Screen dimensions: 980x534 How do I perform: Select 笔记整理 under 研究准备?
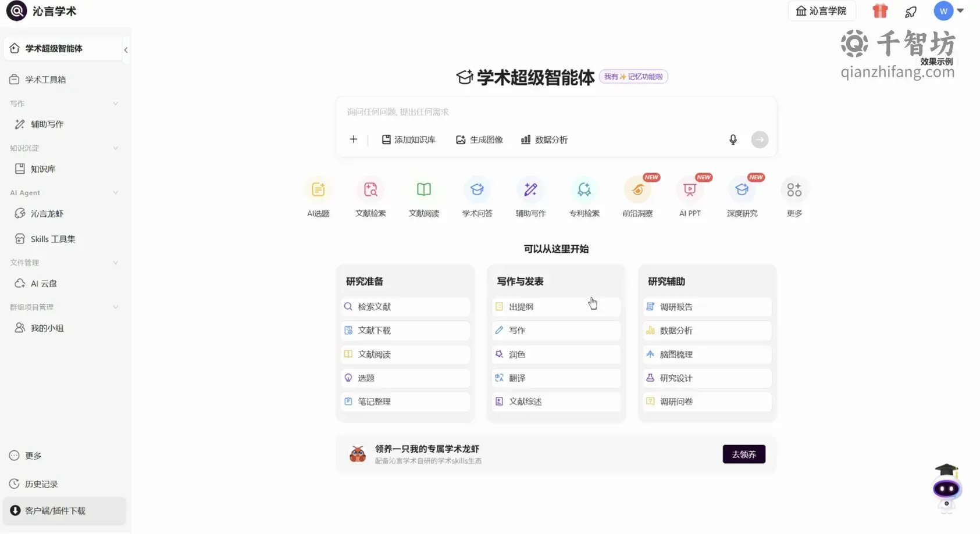tap(405, 402)
